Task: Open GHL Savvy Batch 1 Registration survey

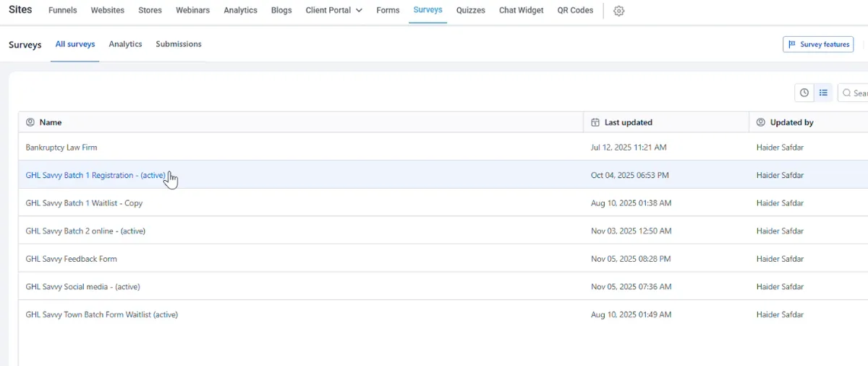Action: [95, 175]
